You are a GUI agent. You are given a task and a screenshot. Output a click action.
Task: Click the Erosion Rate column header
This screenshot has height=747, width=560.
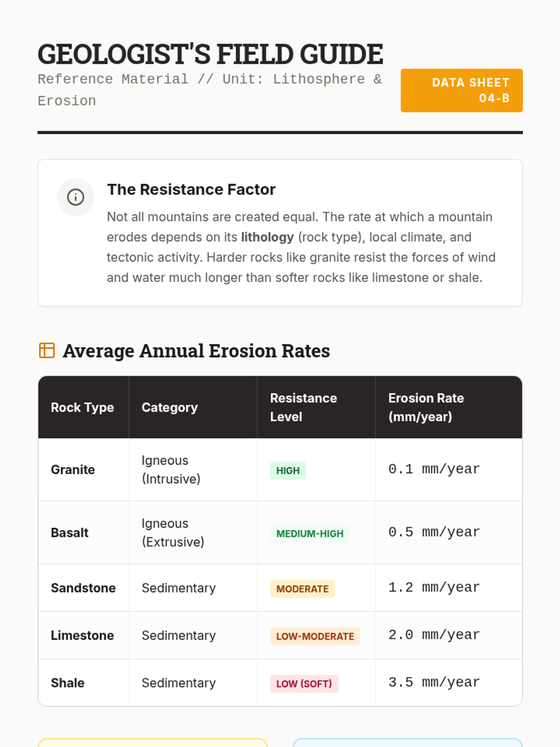pos(426,408)
